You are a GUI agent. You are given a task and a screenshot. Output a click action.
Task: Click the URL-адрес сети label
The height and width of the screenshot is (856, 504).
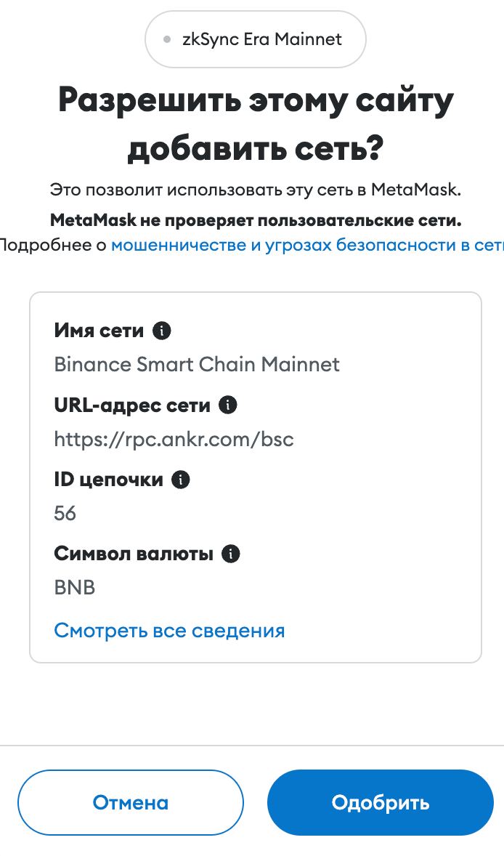(132, 405)
